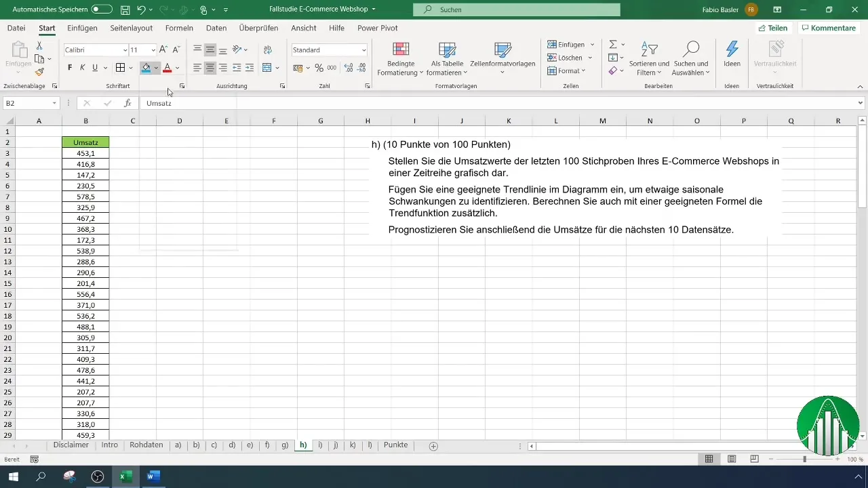Screen dimensions: 868x488
Task: Toggle left text alignment
Action: pyautogui.click(x=197, y=68)
